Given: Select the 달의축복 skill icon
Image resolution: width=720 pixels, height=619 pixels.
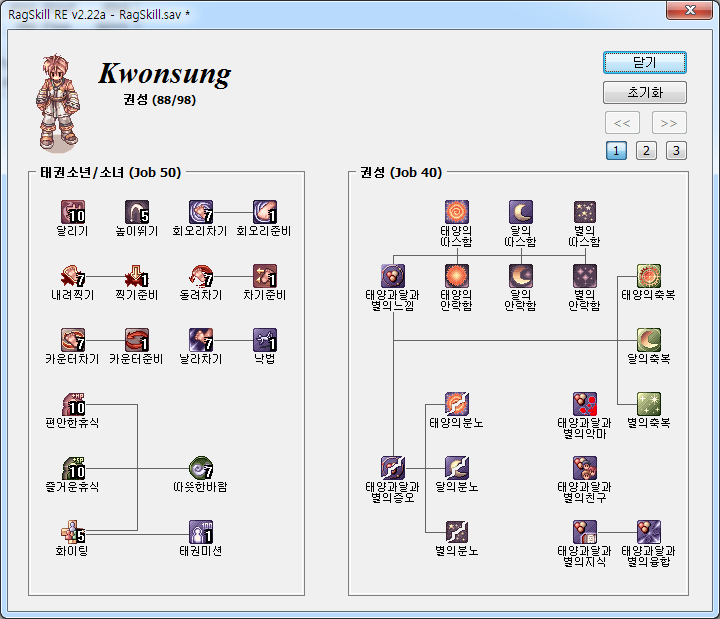Looking at the screenshot, I should coord(649,340).
